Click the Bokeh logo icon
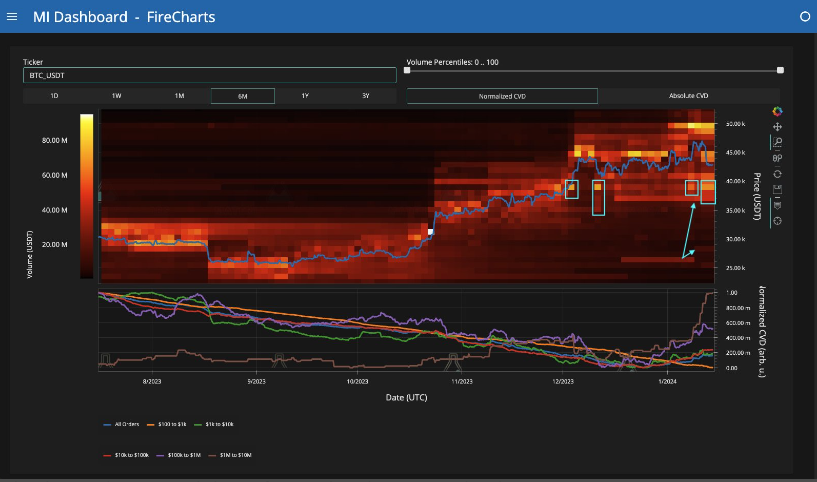The image size is (817, 482). point(777,111)
